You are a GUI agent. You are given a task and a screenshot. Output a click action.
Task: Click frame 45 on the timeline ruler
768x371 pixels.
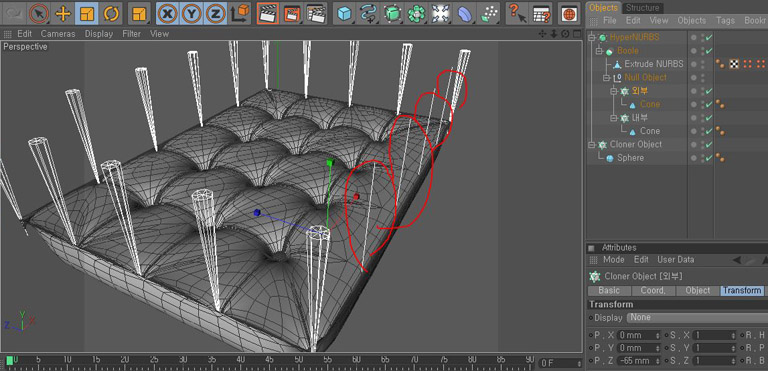pyautogui.click(x=269, y=359)
